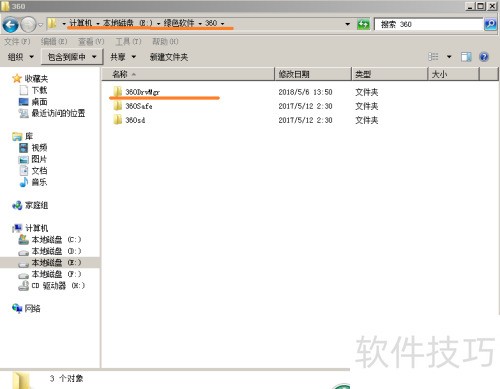Click 网络 icon in sidebar
The height and width of the screenshot is (389, 500).
[17, 308]
